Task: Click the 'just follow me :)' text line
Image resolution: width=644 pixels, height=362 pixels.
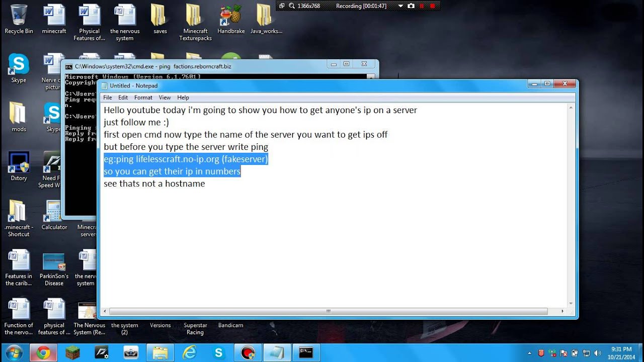Action: (x=136, y=122)
